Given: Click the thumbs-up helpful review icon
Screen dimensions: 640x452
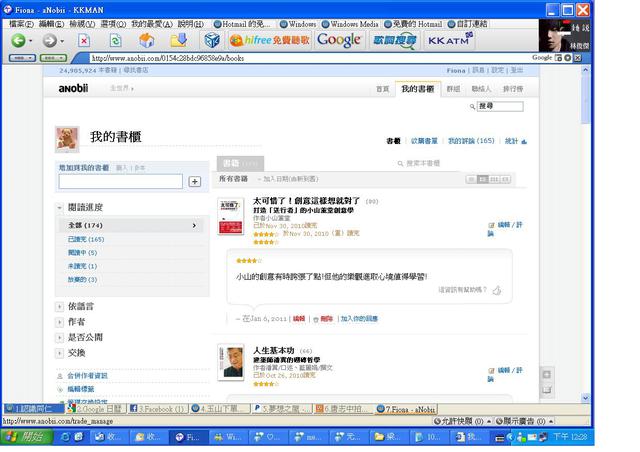Looking at the screenshot, I should [496, 290].
